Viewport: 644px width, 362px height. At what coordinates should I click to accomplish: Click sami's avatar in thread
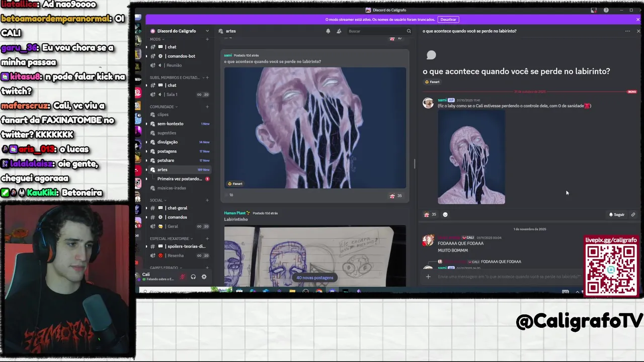(x=428, y=103)
